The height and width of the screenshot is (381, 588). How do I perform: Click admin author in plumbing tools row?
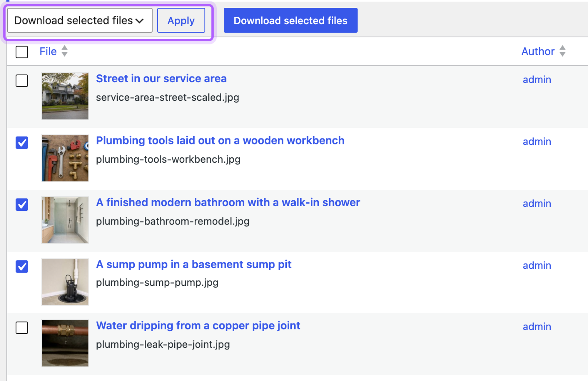click(537, 142)
